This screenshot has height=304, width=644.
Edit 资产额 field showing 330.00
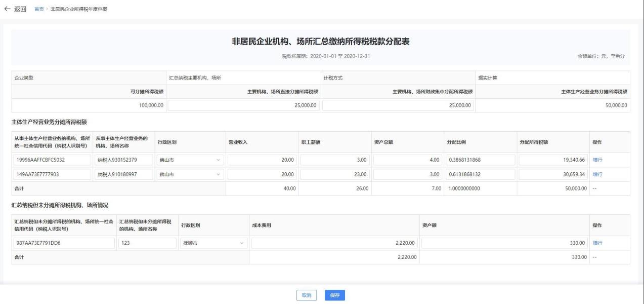tap(505, 243)
